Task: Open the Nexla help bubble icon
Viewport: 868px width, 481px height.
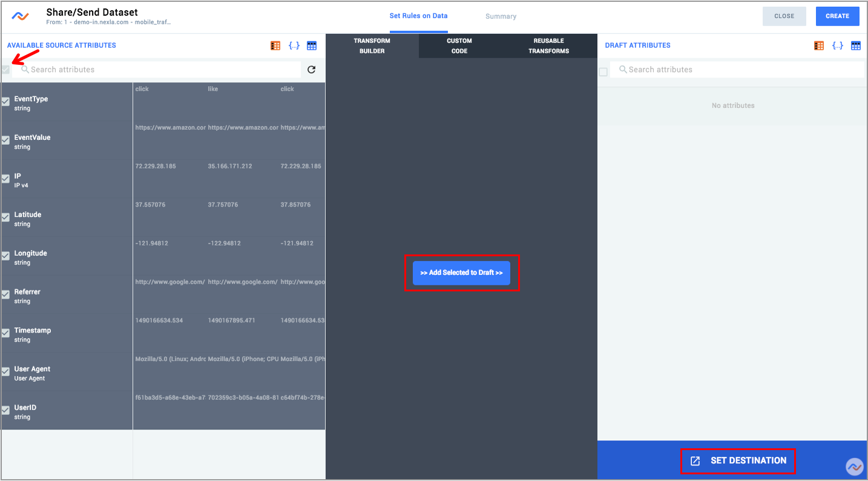Action: point(855,466)
